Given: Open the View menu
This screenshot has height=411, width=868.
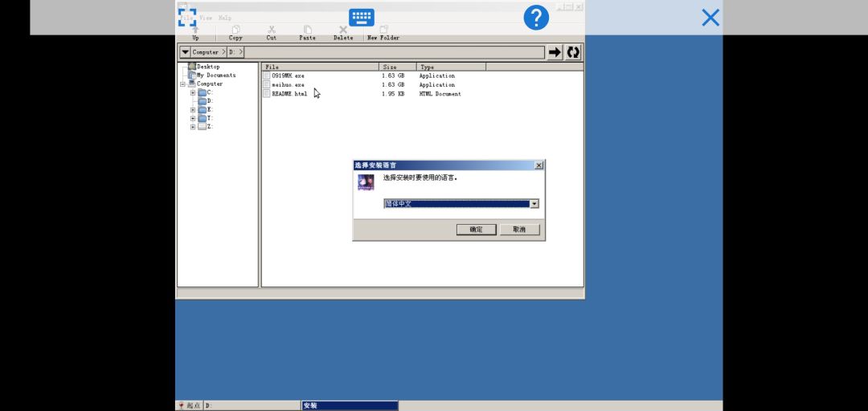Looking at the screenshot, I should pos(206,18).
